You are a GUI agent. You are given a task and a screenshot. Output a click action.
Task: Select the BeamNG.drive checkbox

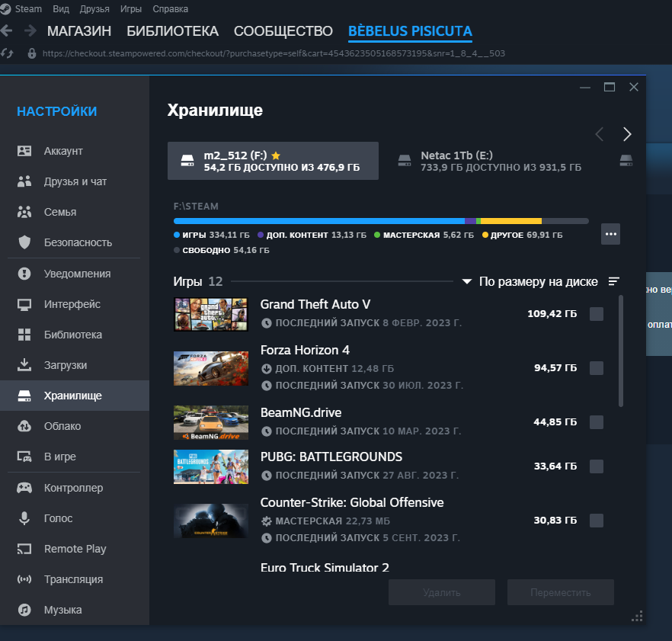pos(596,422)
